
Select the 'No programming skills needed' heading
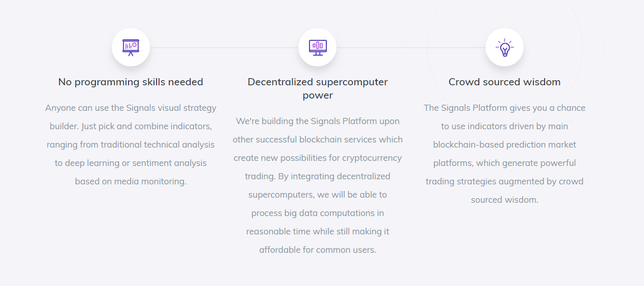[131, 82]
